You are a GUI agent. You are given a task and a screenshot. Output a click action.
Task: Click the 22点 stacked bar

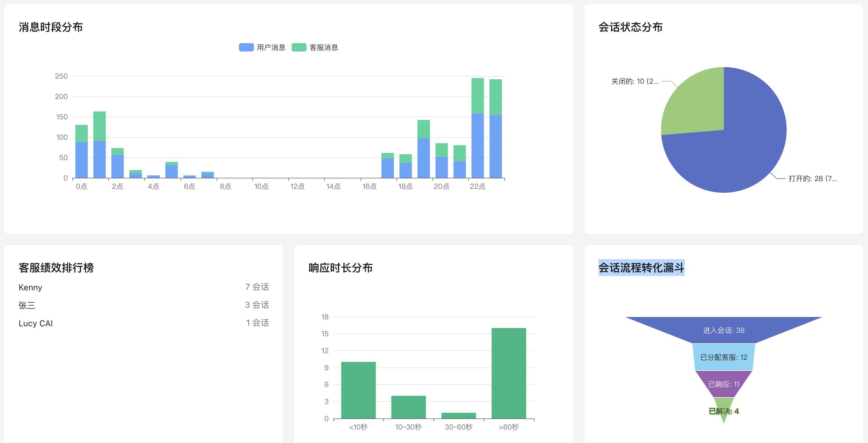[x=478, y=128]
